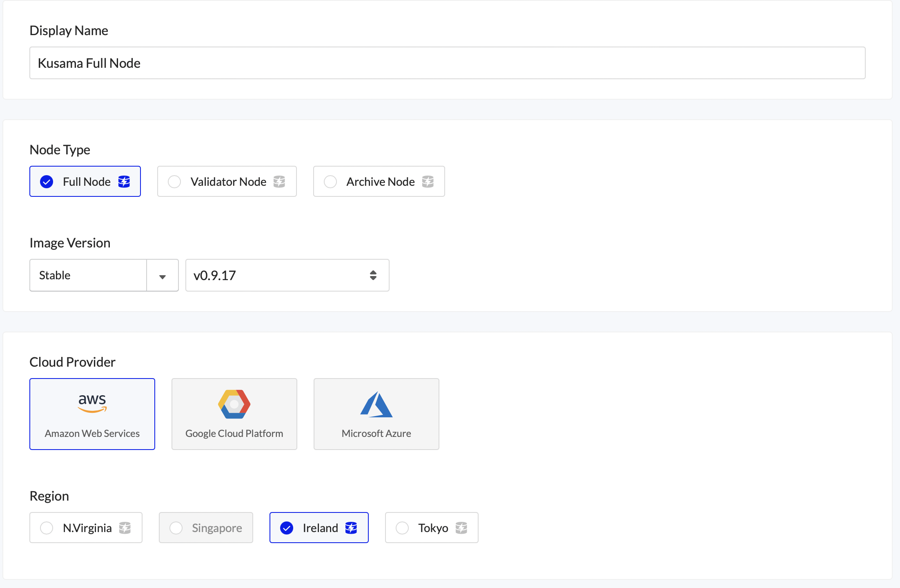
Task: Click the Amazon Web Services provider label
Action: [x=92, y=433]
